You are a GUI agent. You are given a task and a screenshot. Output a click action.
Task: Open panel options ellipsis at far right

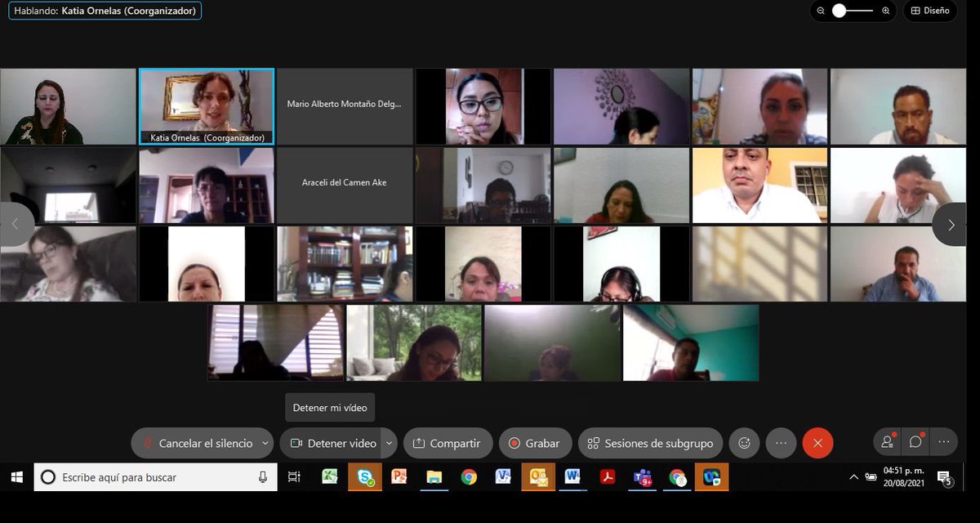(943, 442)
